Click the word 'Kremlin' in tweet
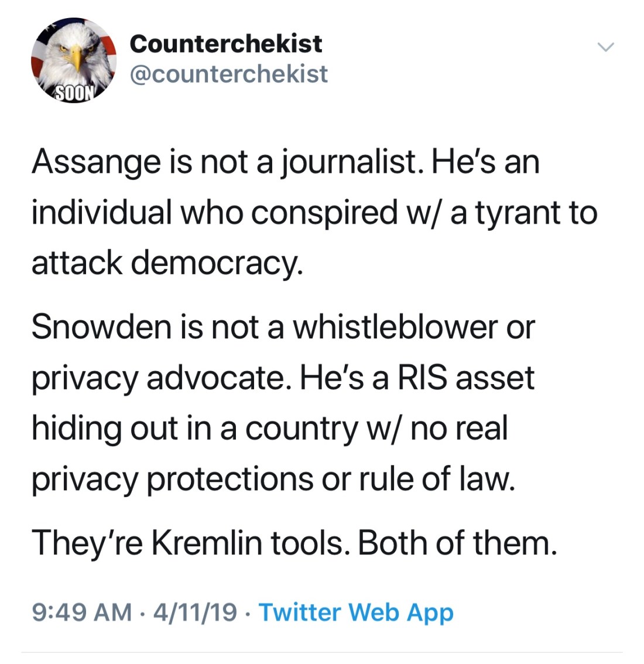The height and width of the screenshot is (664, 644). (x=207, y=543)
